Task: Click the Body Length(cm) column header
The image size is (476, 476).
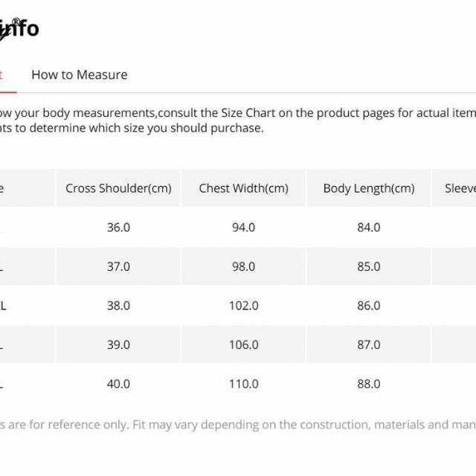Action: 369,188
